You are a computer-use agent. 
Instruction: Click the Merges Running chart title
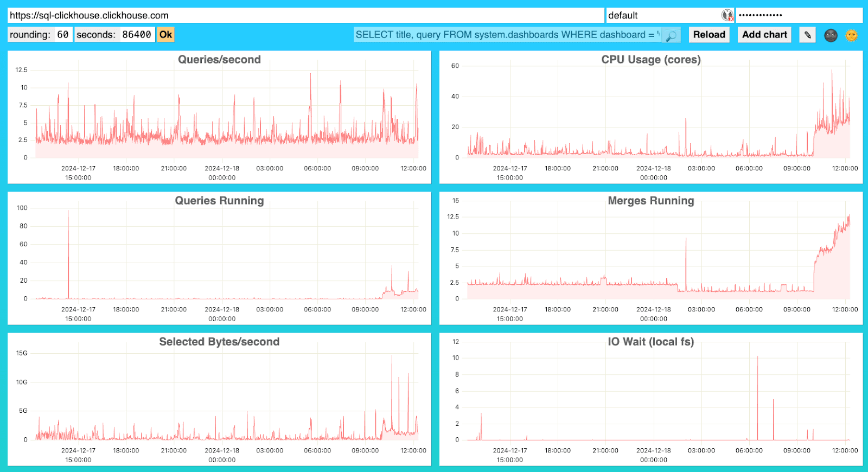coord(650,201)
